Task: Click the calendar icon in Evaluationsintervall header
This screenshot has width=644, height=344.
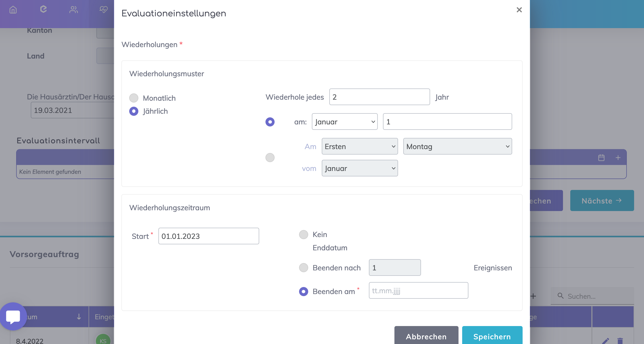Action: click(601, 157)
